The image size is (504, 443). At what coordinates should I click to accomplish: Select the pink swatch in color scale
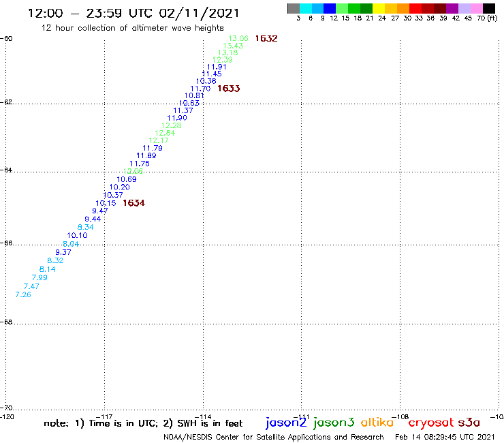[x=476, y=8]
